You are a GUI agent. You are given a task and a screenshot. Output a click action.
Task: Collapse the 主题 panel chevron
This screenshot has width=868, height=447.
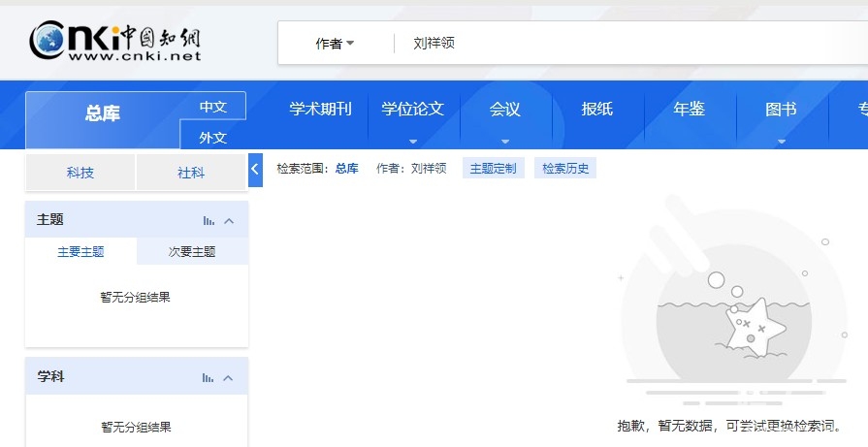pyautogui.click(x=229, y=220)
